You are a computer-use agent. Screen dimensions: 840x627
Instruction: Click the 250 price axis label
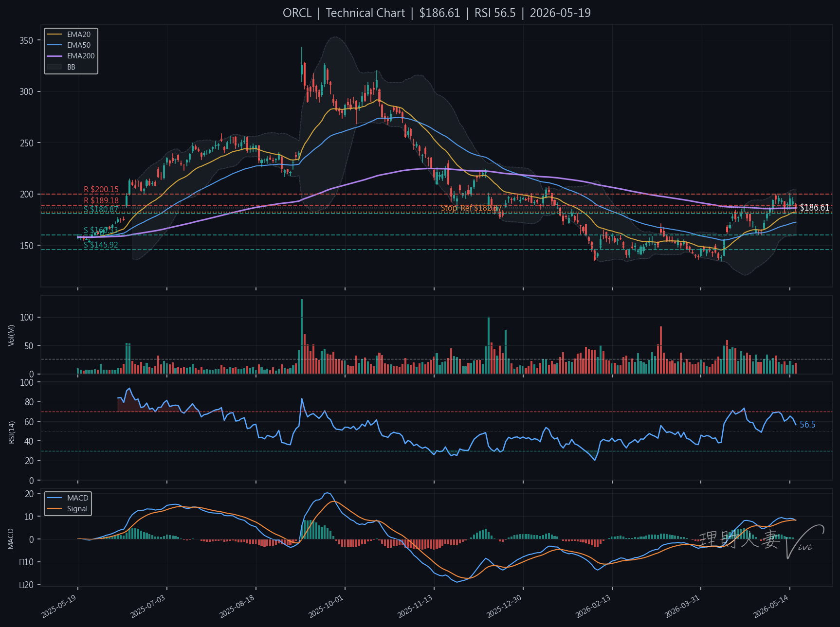[x=26, y=143]
